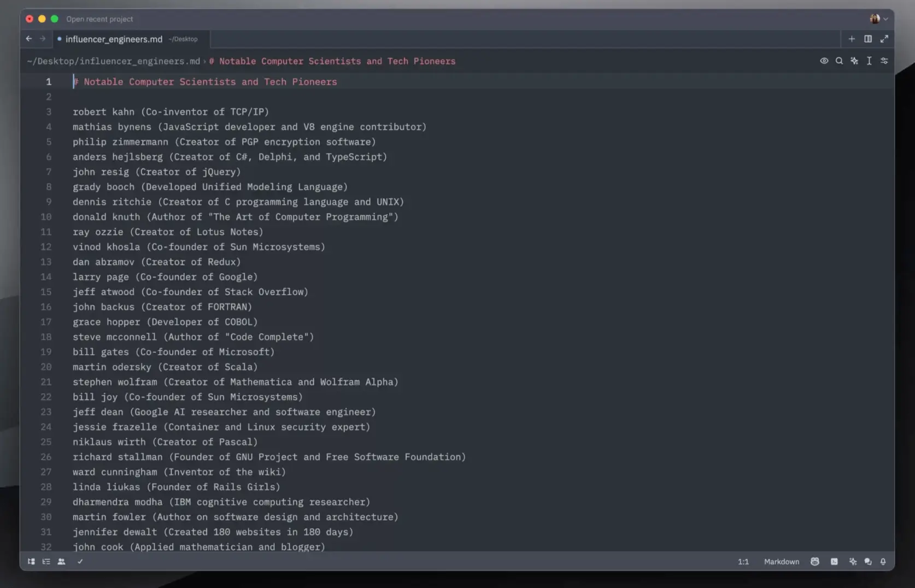This screenshot has width=915, height=588.
Task: Open the outline panel
Action: click(46, 561)
